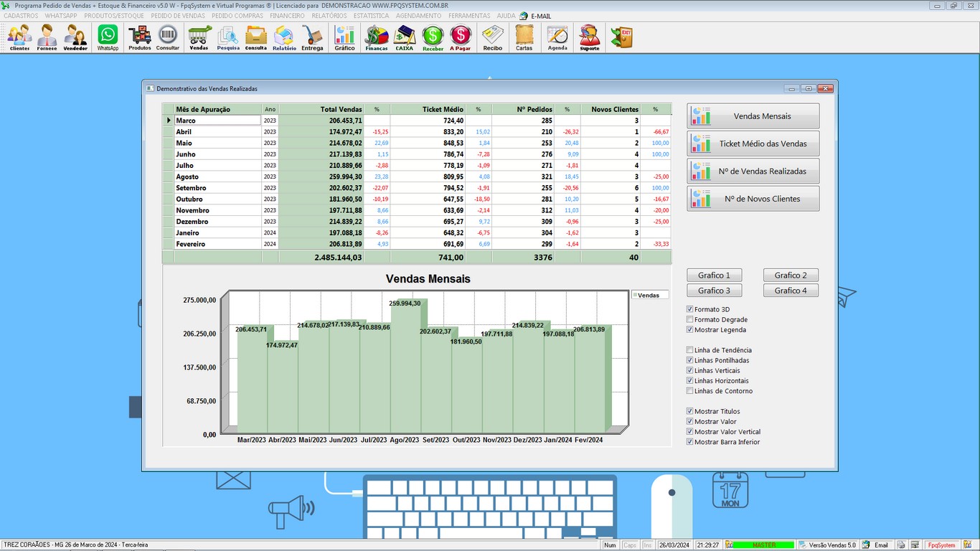Viewport: 980px width, 551px height.
Task: Click the Ticket Médio das Vendas button
Action: [x=753, y=143]
